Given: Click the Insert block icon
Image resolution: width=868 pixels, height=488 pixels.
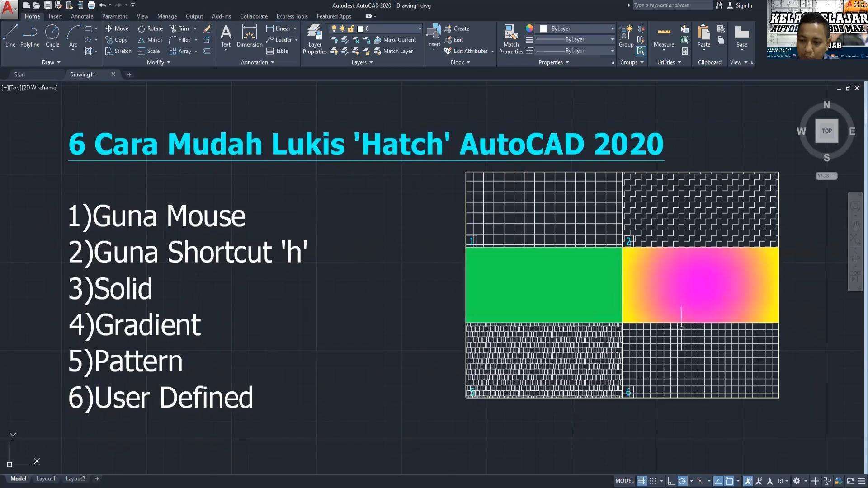Looking at the screenshot, I should point(434,36).
